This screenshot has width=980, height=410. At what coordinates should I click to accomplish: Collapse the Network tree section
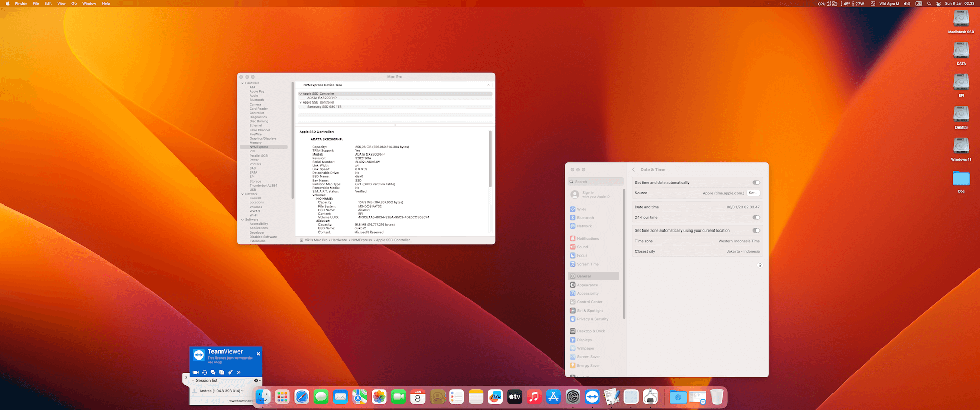point(242,194)
